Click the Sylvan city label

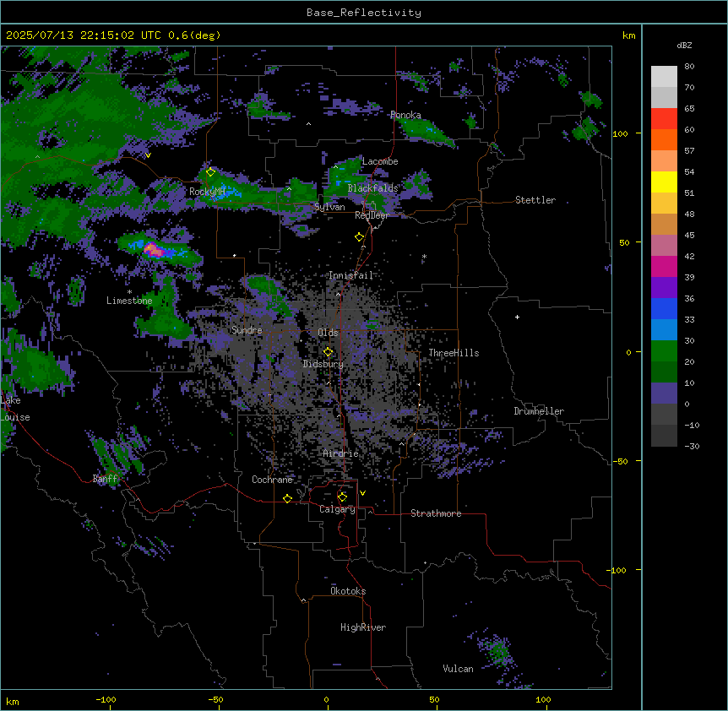(x=329, y=207)
